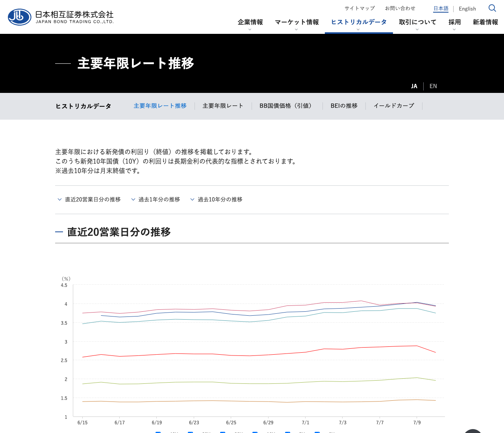The height and width of the screenshot is (433, 504).
Task: Click chevron beside 過去10年分の推移 anchor
Action: 192,200
